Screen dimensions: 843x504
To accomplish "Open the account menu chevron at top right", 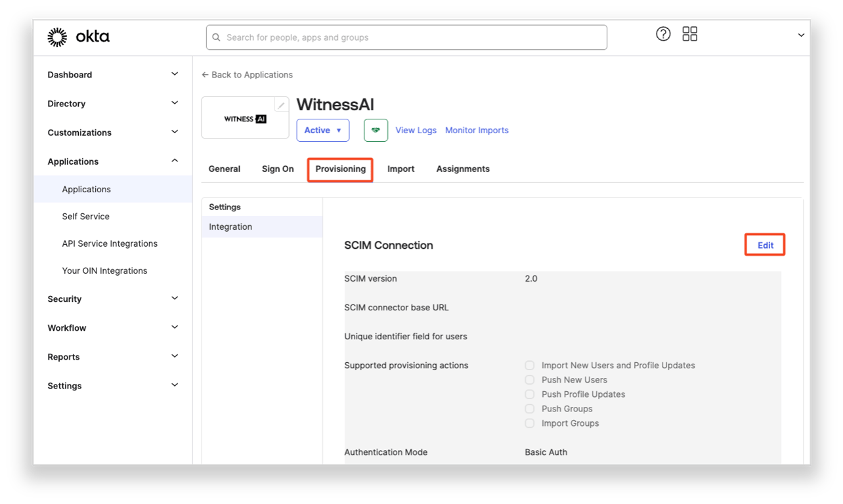I will [x=801, y=35].
